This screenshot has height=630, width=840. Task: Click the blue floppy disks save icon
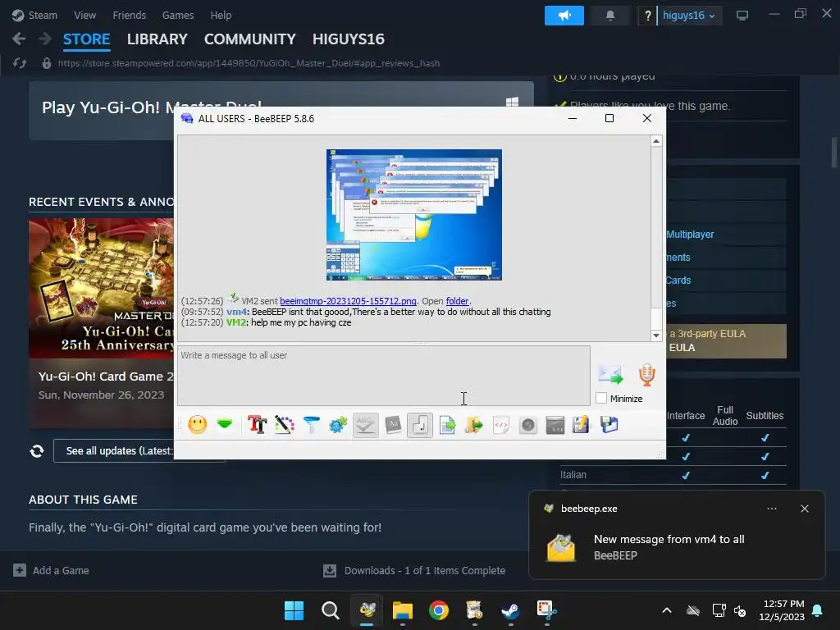(609, 425)
